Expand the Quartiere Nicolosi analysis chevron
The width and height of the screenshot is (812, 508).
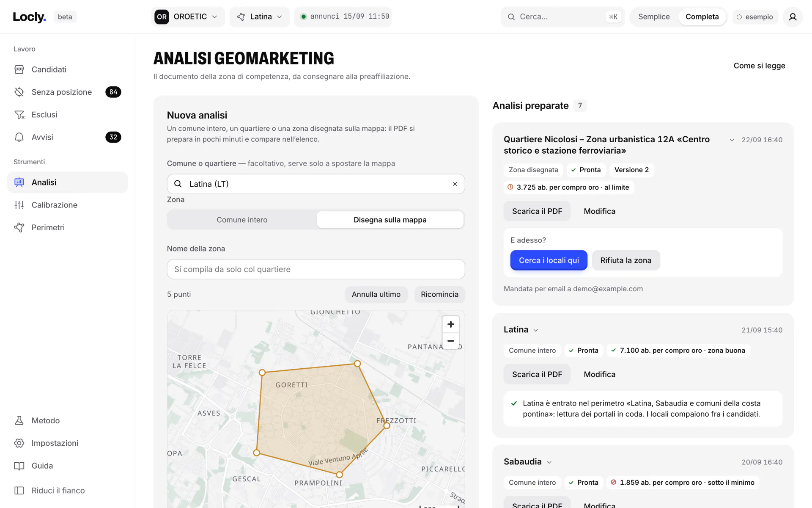point(732,140)
